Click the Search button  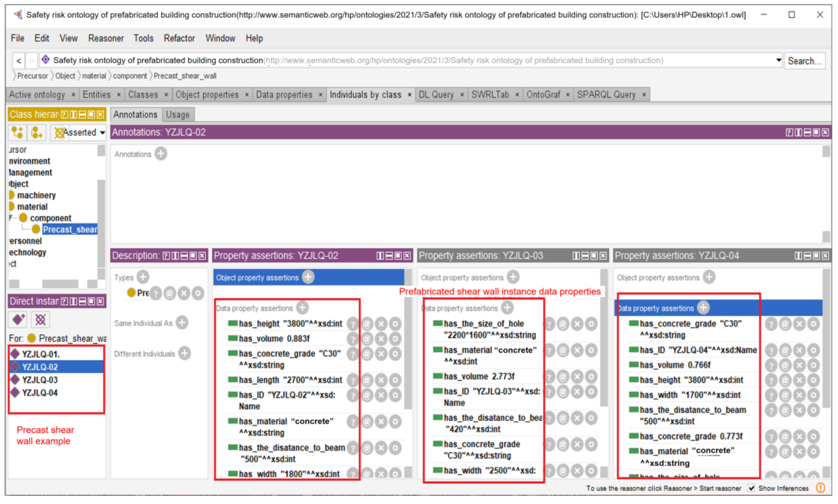[x=804, y=61]
